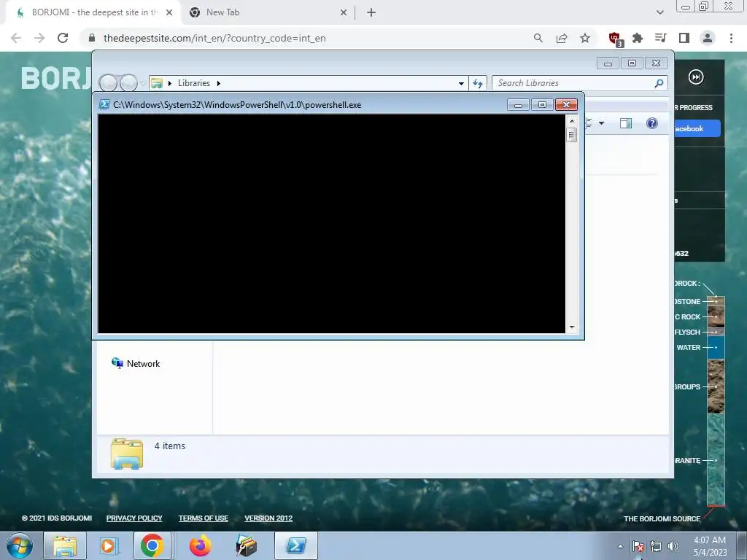Click the Chrome address bar URL

click(214, 38)
